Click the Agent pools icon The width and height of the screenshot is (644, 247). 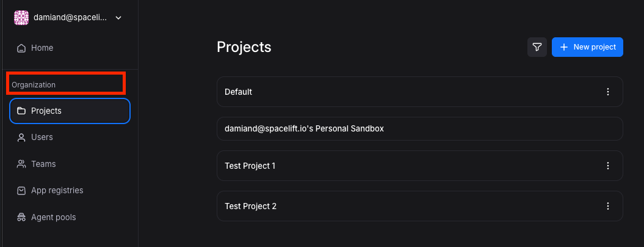click(x=21, y=218)
